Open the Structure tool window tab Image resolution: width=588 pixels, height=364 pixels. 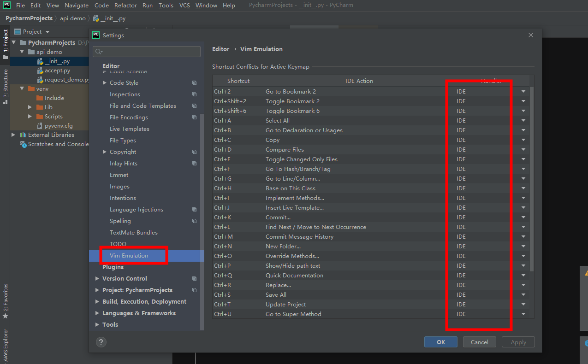click(5, 87)
